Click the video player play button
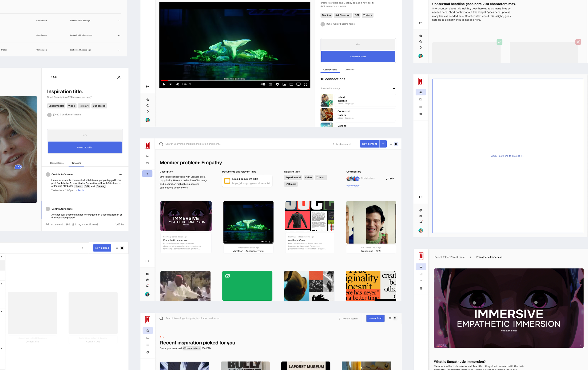Viewport: 588px width, 370px height. [x=164, y=84]
